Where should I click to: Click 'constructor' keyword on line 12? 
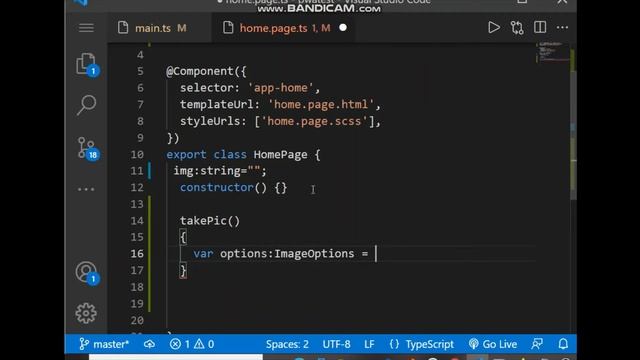(217, 187)
